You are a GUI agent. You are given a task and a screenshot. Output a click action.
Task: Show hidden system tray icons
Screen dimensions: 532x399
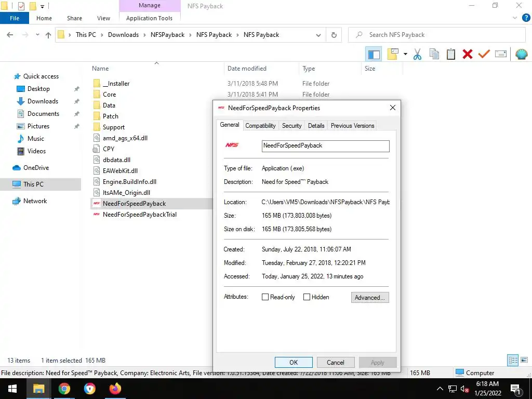tap(440, 389)
